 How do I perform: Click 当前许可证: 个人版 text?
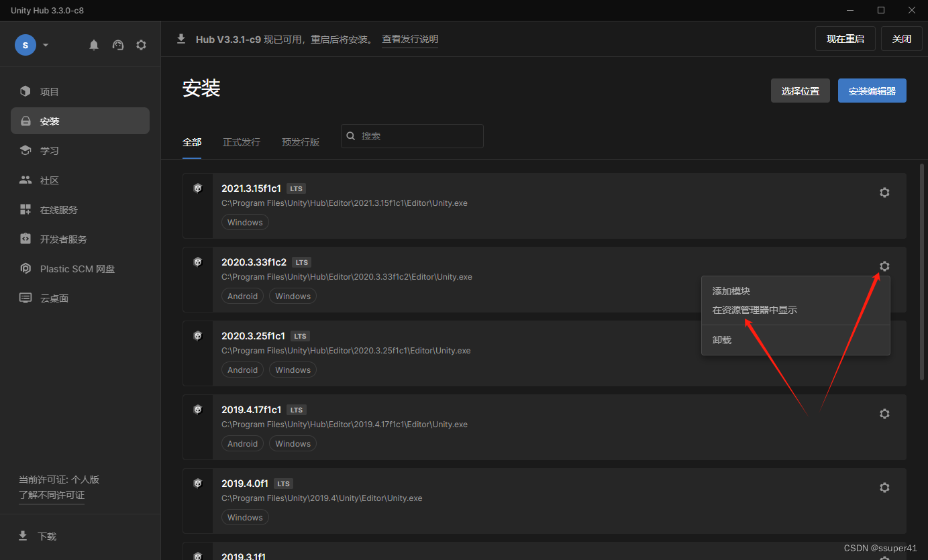click(x=59, y=480)
